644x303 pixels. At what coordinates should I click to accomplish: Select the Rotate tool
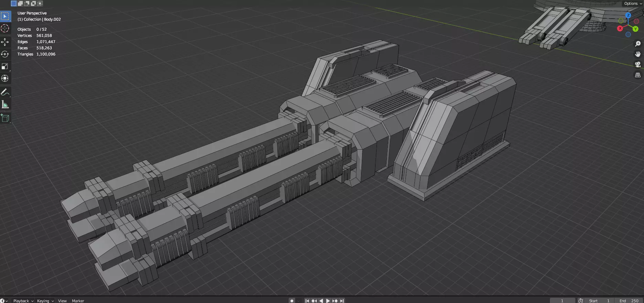[5, 54]
